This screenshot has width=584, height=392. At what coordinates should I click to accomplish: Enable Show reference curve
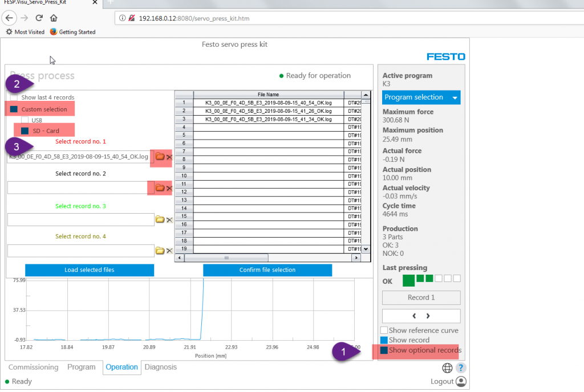pos(384,330)
